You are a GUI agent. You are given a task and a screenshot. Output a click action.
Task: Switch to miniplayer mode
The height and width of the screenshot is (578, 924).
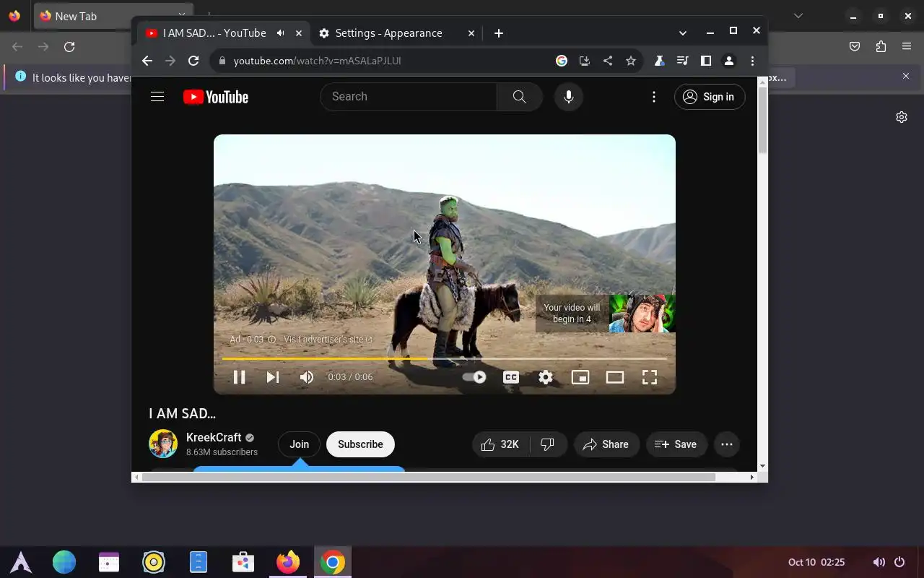pyautogui.click(x=580, y=377)
